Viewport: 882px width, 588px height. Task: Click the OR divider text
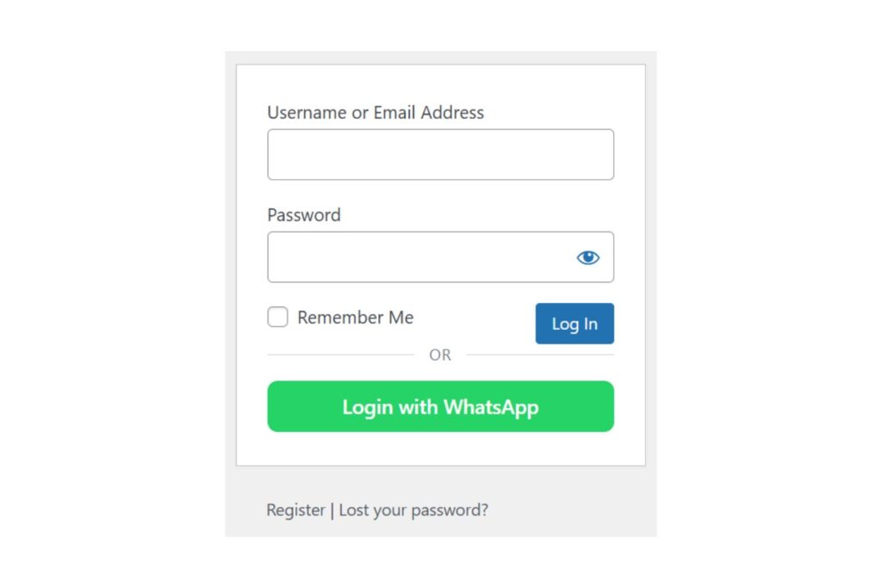click(440, 354)
